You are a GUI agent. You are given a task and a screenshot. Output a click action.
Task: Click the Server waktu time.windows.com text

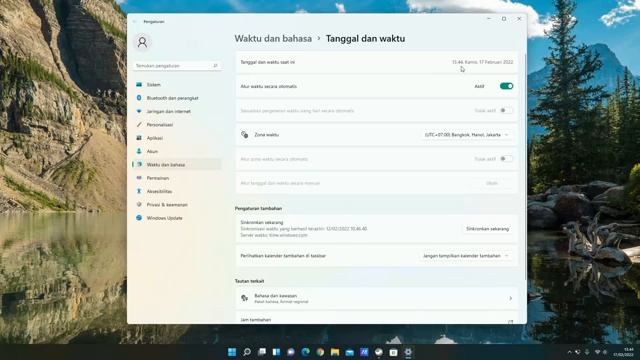point(274,236)
